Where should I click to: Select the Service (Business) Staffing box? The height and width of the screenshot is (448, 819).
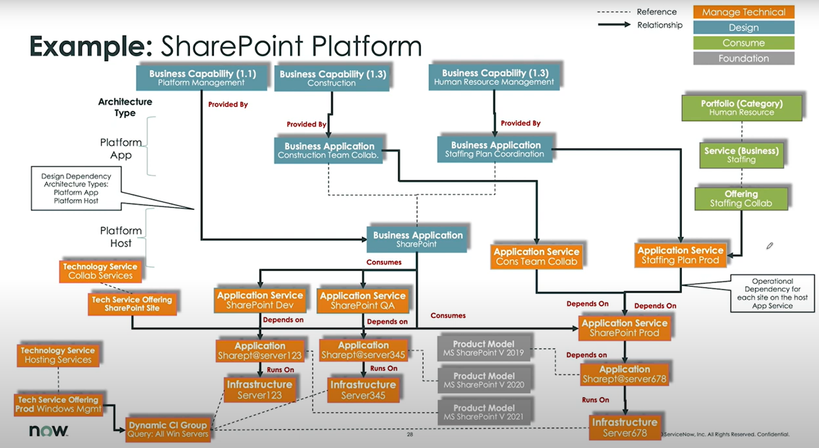tap(741, 155)
